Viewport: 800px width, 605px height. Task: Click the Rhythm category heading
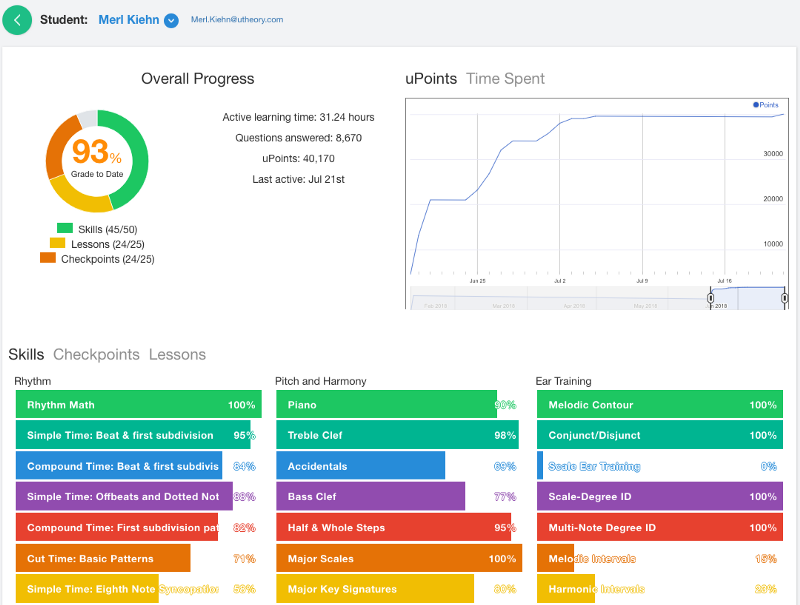33,381
